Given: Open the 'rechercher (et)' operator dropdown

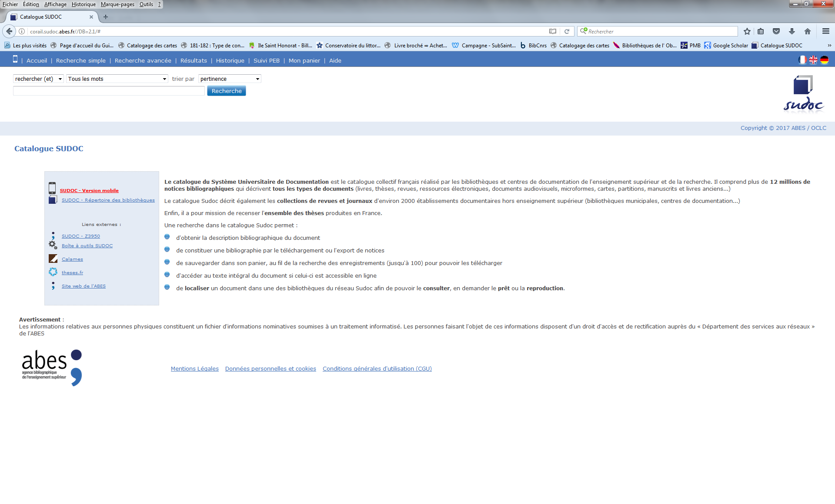Looking at the screenshot, I should tap(38, 79).
